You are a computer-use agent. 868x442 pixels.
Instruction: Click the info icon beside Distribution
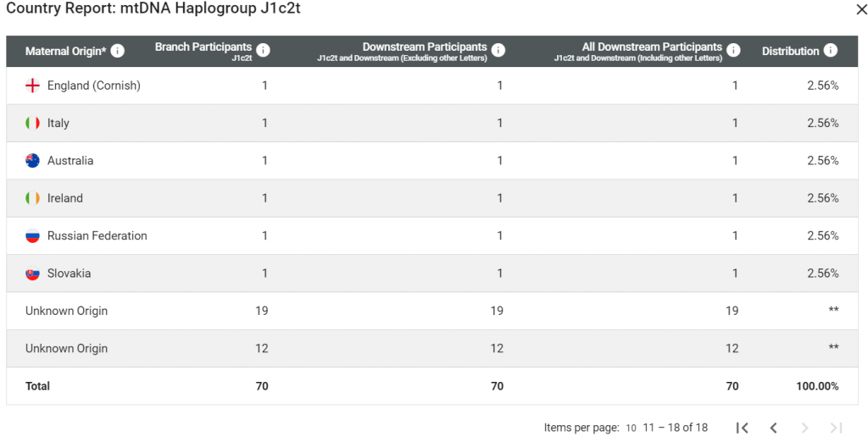point(831,51)
